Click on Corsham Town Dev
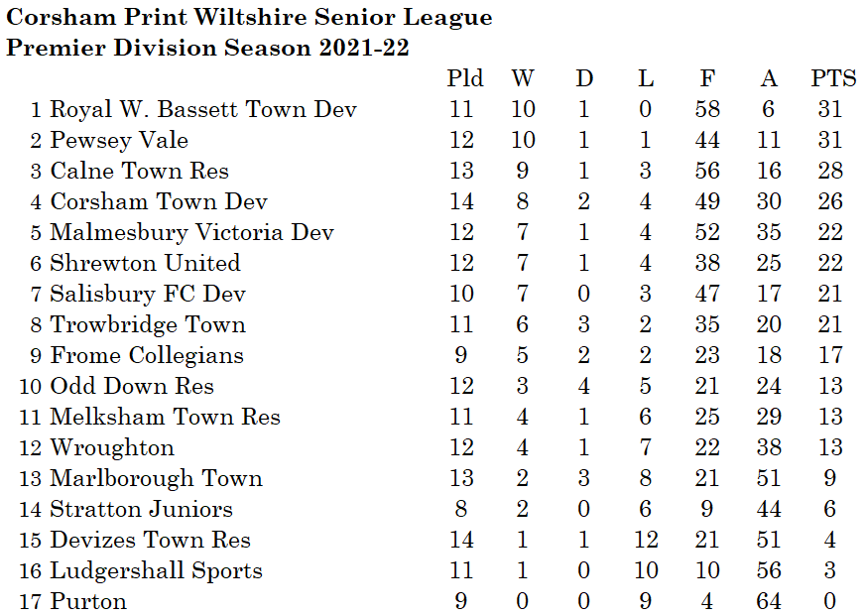This screenshot has width=865, height=616. [x=159, y=201]
